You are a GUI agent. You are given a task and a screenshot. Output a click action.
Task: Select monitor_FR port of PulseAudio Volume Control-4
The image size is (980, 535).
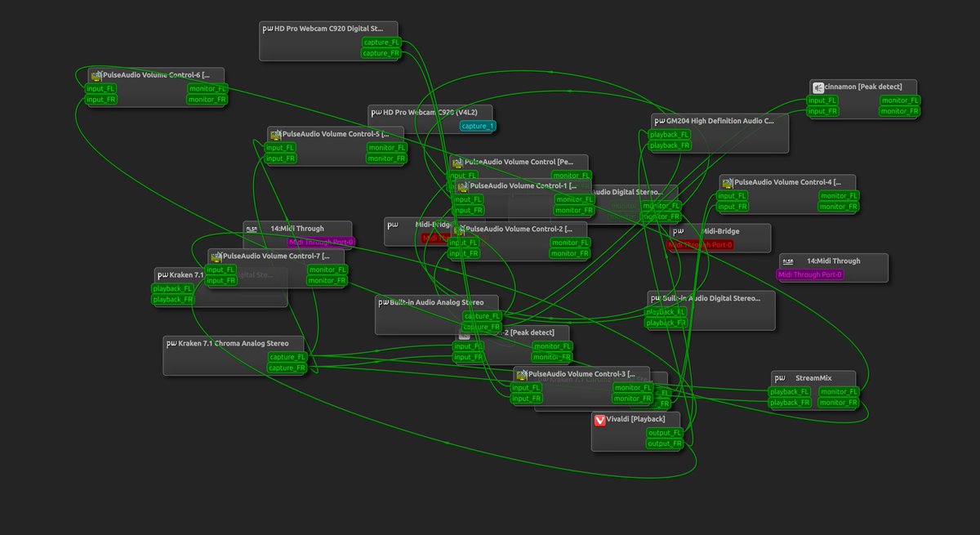(x=839, y=207)
